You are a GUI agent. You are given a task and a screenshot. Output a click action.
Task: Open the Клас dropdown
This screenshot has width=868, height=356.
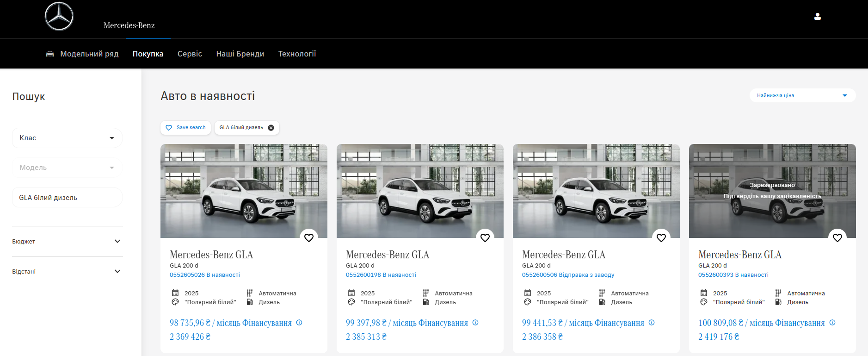tap(68, 138)
